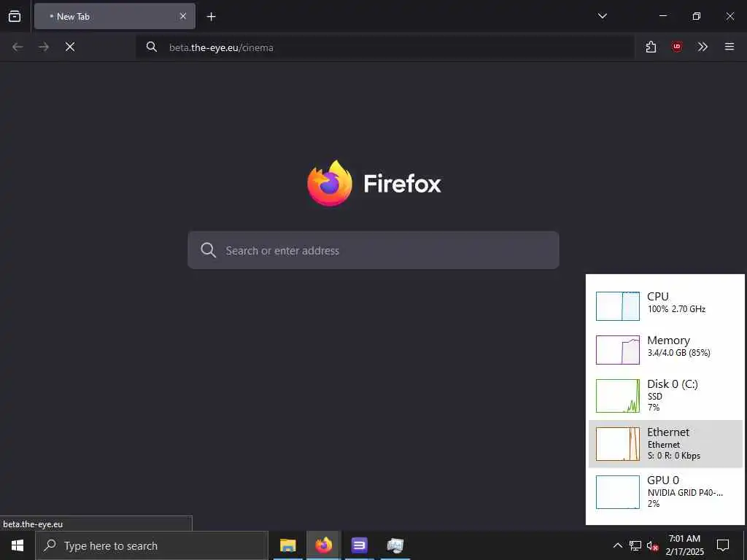The image size is (747, 560).
Task: Click the CPU label text
Action: point(657,296)
